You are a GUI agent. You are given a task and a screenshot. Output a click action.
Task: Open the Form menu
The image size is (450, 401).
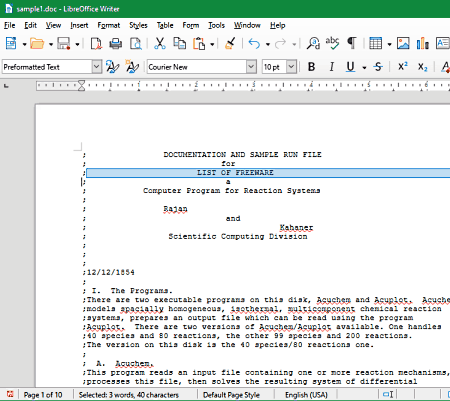[x=191, y=25]
